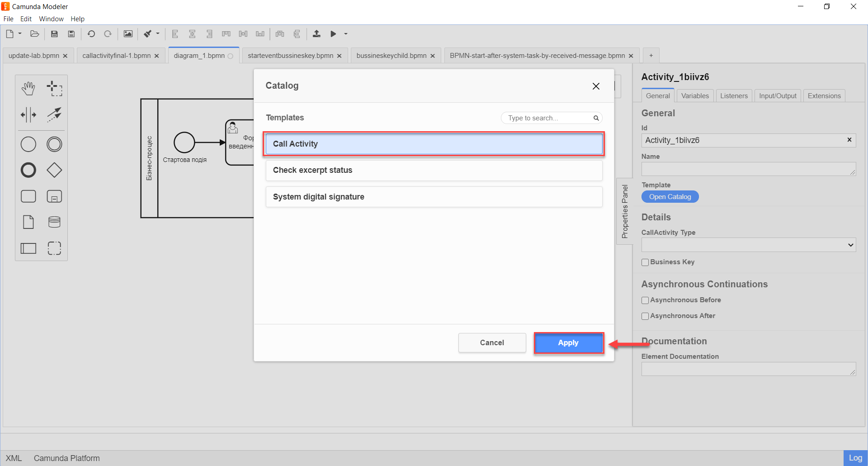
Task: Check Asynchronous Before option
Action: [x=645, y=300]
